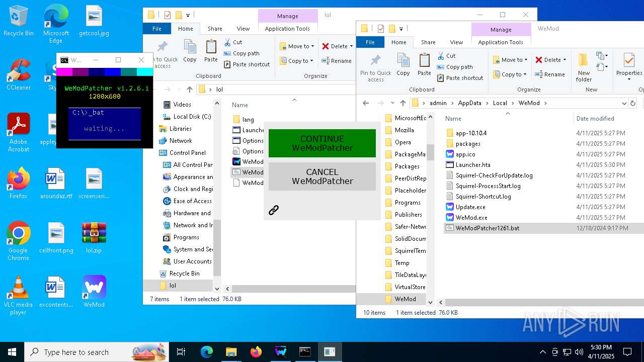Click Refresh button in WeMod address bar

[633, 103]
